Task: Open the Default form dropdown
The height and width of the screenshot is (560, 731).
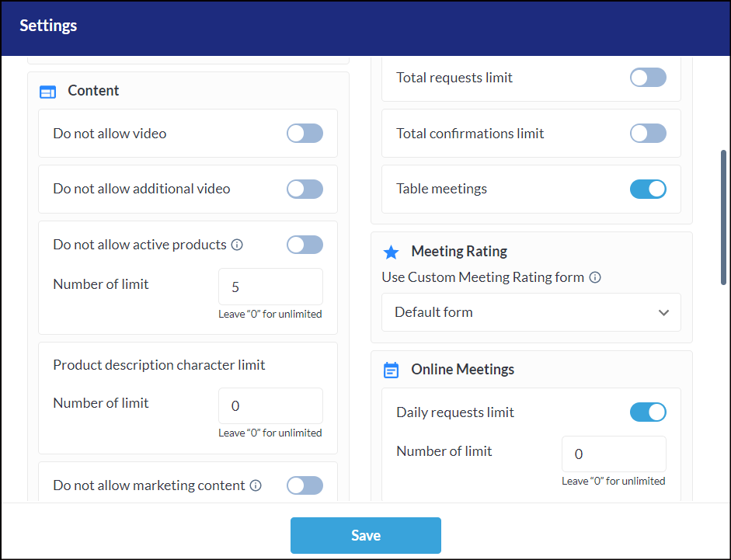Action: click(x=531, y=312)
